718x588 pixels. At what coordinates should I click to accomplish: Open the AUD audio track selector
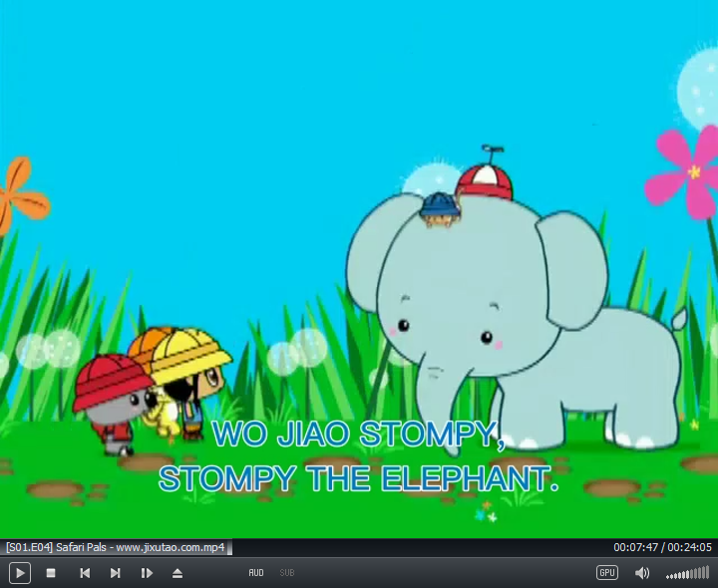pyautogui.click(x=256, y=573)
